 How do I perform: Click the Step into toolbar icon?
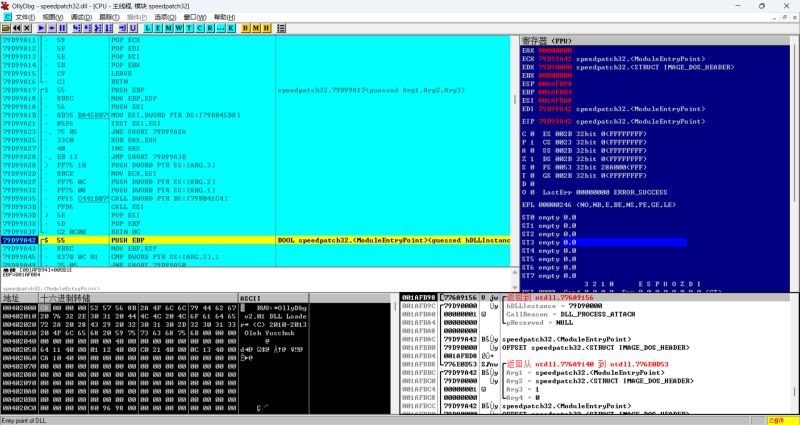click(x=78, y=28)
